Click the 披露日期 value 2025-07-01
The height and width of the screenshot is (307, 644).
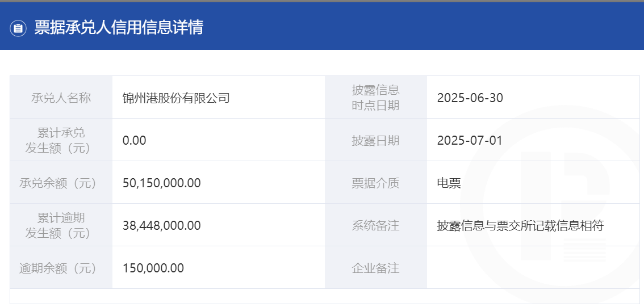click(x=470, y=141)
